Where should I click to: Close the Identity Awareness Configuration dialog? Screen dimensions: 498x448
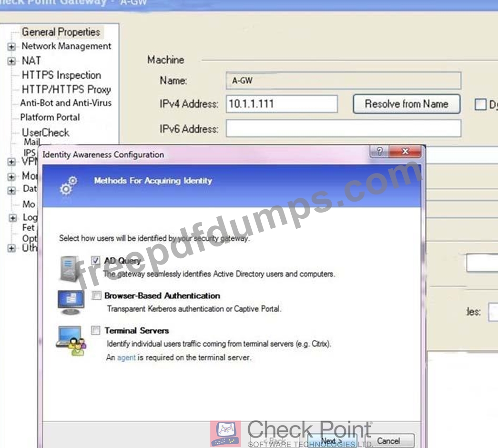pyautogui.click(x=405, y=151)
